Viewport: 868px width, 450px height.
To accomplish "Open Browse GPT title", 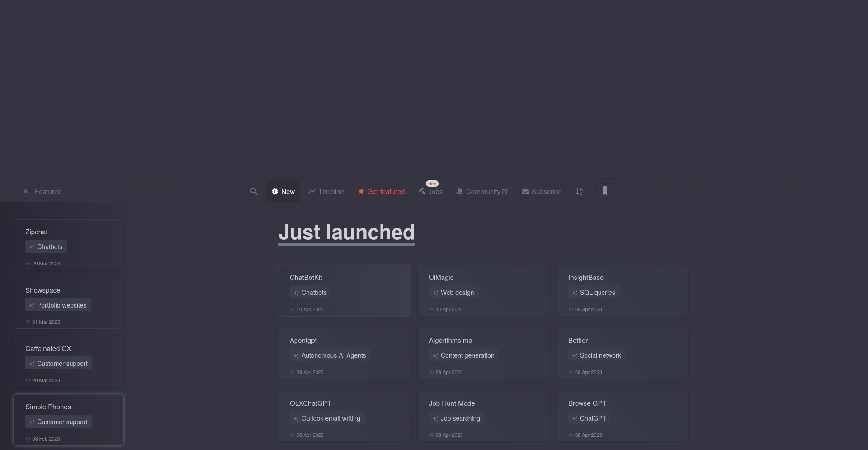I will click(587, 403).
